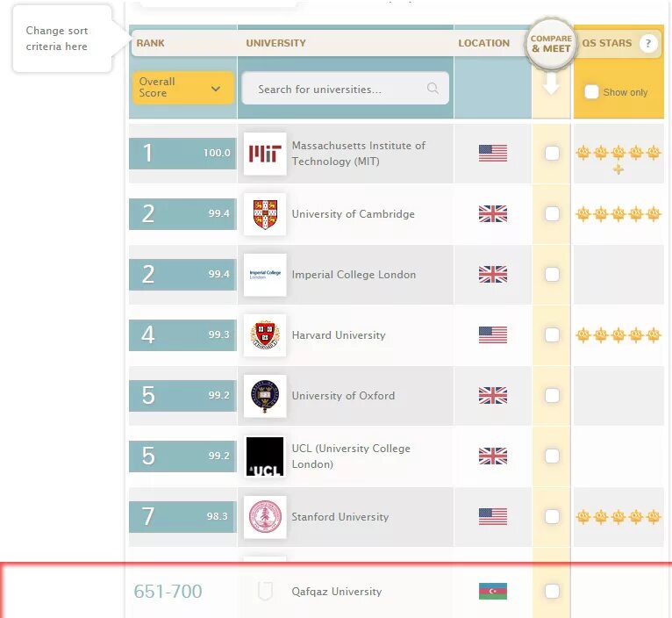Tick the compare checkbox for UCL
This screenshot has width=672, height=618.
552,456
